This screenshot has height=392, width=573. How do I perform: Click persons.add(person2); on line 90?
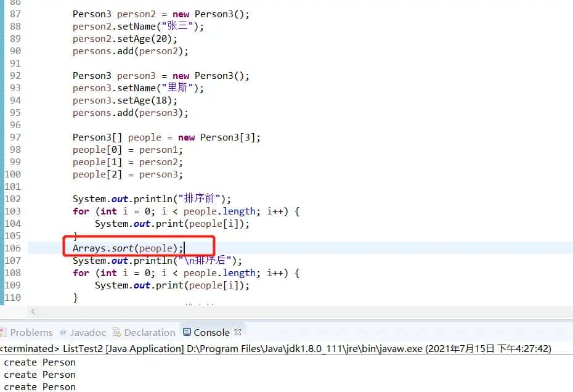131,51
